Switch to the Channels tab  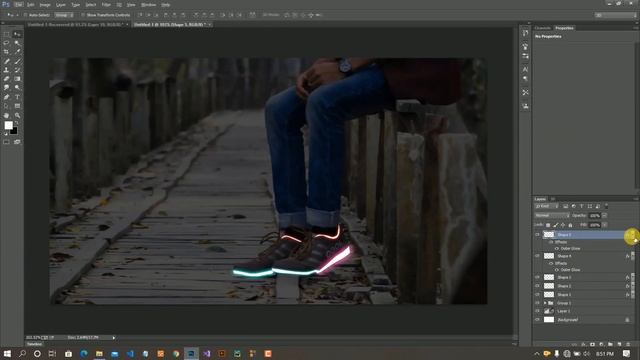pos(543,28)
